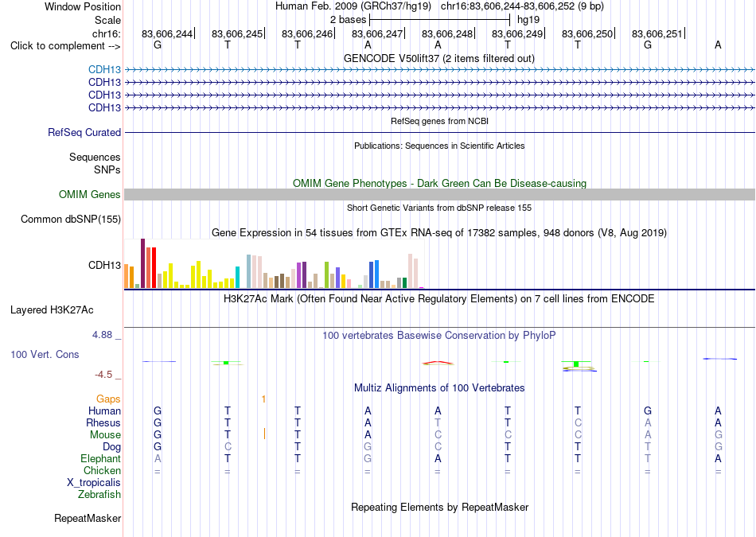Click 'Click to complement -->' label
Image resolution: width=756 pixels, height=537 pixels.
click(65, 46)
